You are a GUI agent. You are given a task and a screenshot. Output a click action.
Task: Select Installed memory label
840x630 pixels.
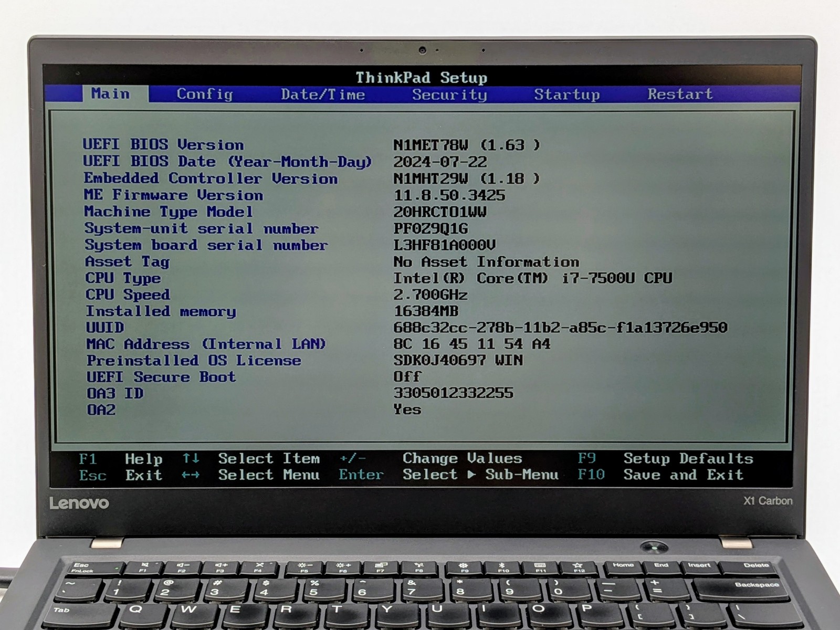tap(161, 311)
